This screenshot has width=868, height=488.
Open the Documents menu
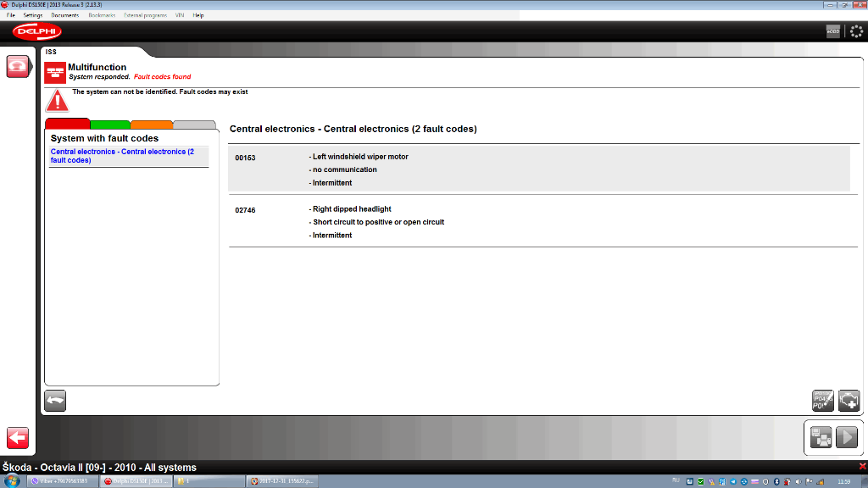64,15
